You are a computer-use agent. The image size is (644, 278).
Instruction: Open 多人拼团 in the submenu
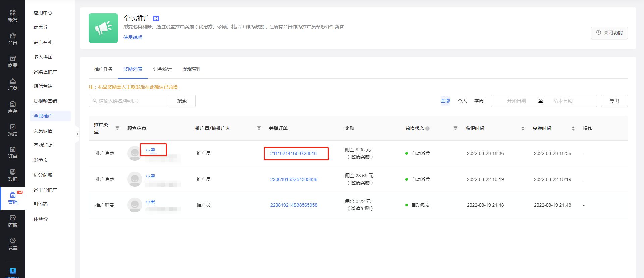click(x=43, y=57)
